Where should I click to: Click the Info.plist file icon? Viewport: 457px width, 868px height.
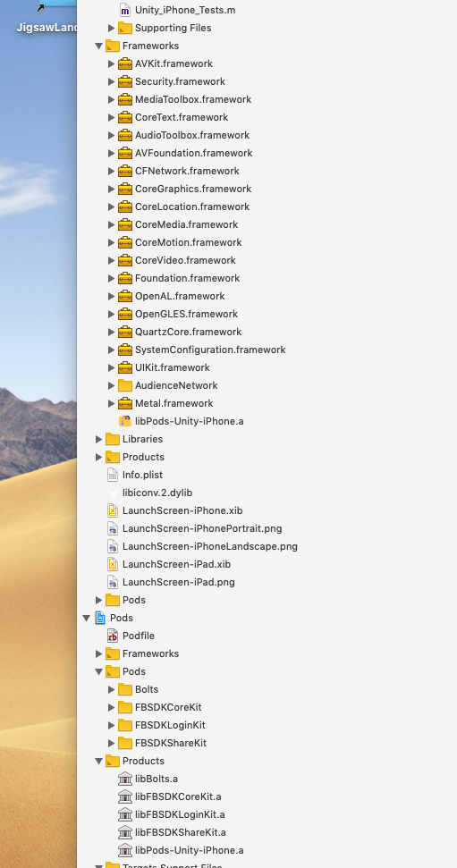tap(113, 475)
